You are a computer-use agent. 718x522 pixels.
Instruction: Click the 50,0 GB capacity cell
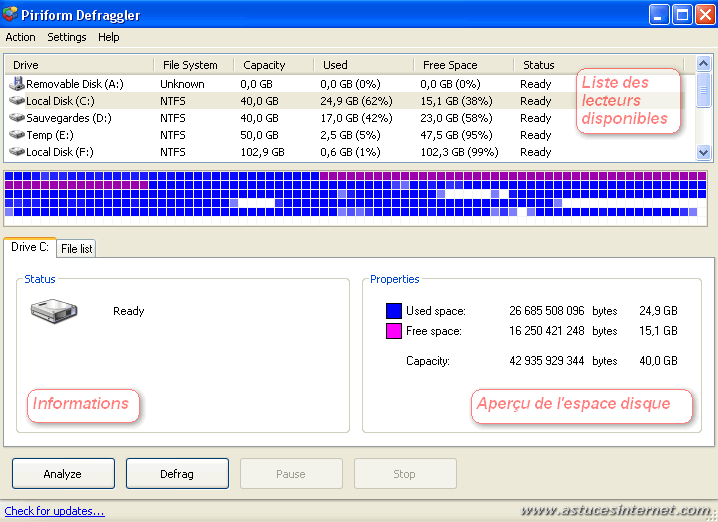click(259, 135)
